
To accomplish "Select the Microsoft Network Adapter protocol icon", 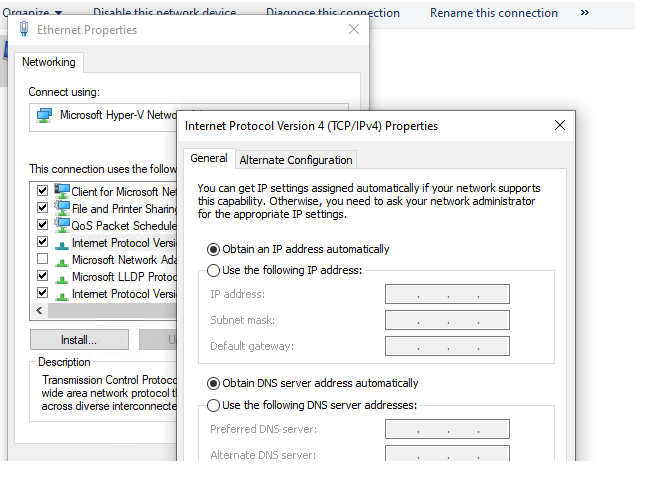I will [62, 262].
